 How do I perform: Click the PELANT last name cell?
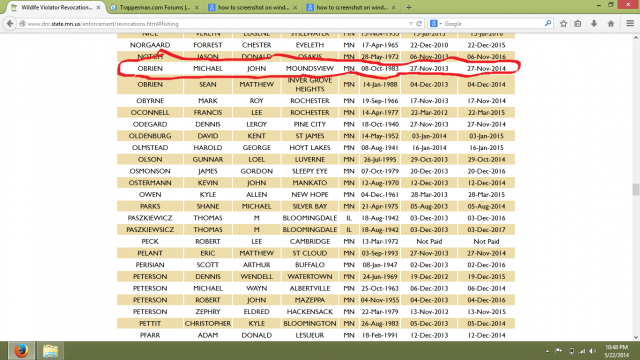point(150,253)
